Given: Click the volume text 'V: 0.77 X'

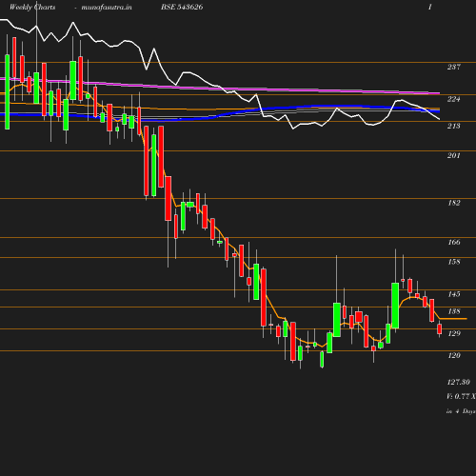Looking at the screenshot, I should click(461, 396).
